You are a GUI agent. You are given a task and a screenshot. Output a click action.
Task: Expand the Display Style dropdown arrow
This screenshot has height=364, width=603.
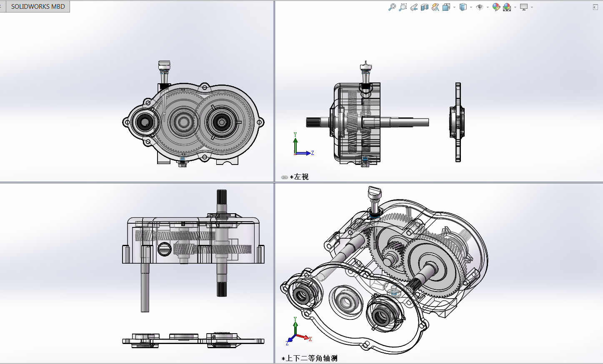(471, 7)
